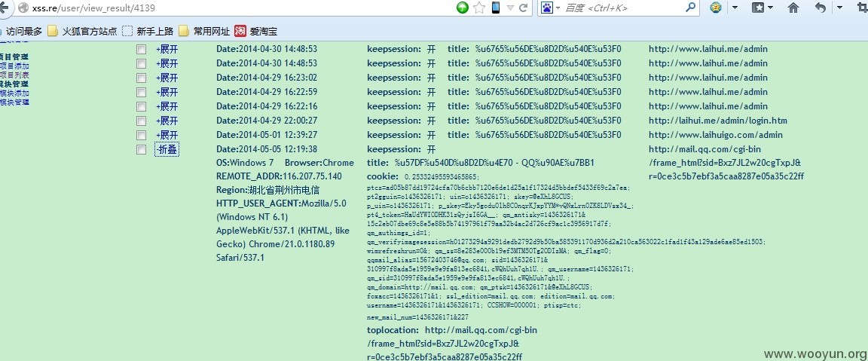The height and width of the screenshot is (361, 868).
Task: Click the green circle icon in address bar
Action: click(x=462, y=8)
